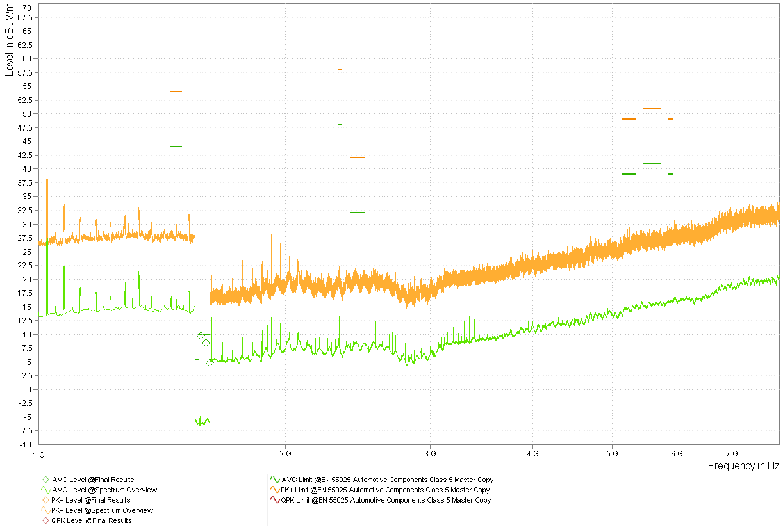This screenshot has width=783, height=532.
Task: Click the red diamond icon for QPK Level Final Results
Action: pos(45,520)
